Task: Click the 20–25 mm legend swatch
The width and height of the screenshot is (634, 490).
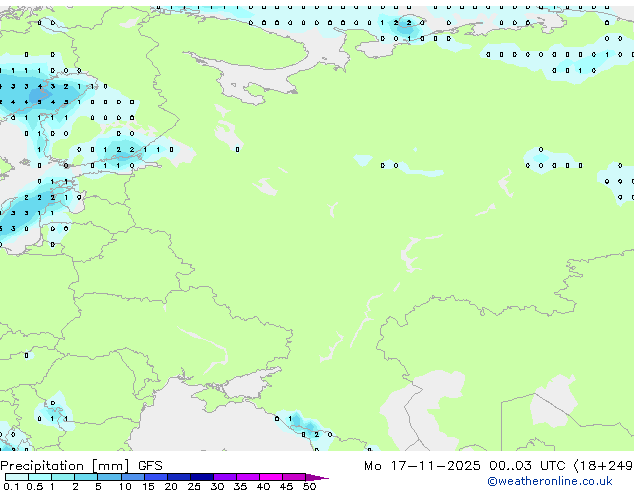Action: point(178,477)
